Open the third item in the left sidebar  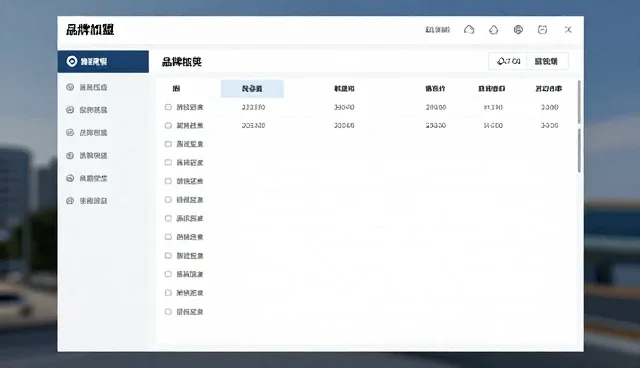pos(87,110)
